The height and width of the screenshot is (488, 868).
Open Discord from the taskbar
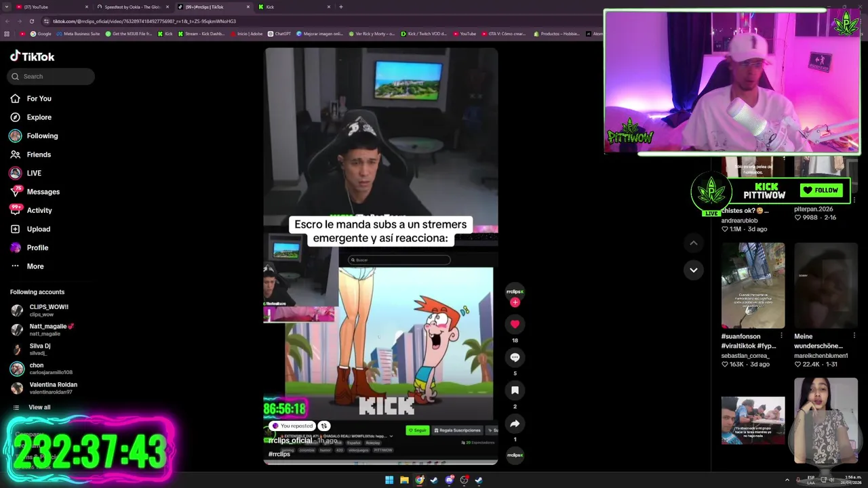(x=449, y=480)
